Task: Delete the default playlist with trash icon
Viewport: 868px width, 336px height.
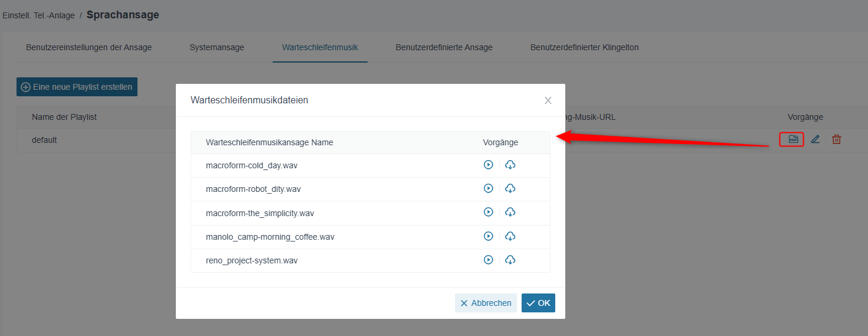Action: pyautogui.click(x=837, y=139)
